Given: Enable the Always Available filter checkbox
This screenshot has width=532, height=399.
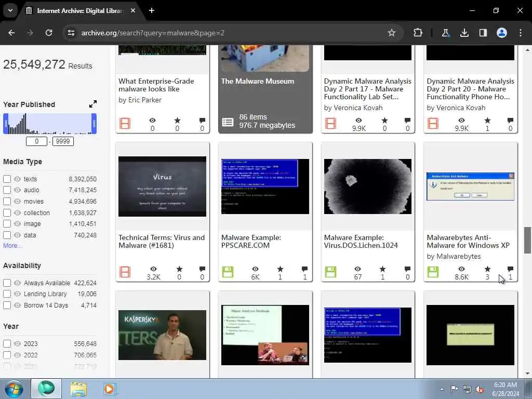Looking at the screenshot, I should tap(7, 283).
